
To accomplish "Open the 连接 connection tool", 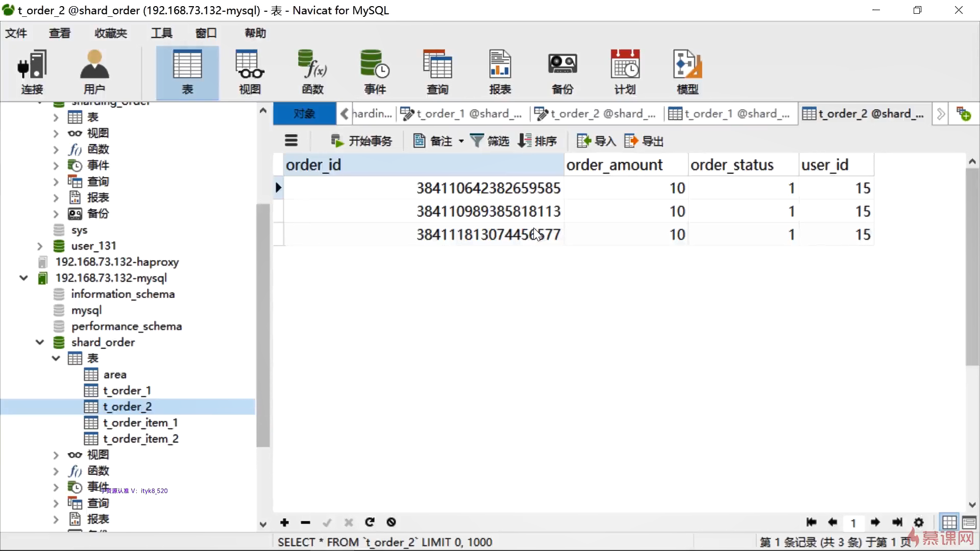I will tap(32, 72).
